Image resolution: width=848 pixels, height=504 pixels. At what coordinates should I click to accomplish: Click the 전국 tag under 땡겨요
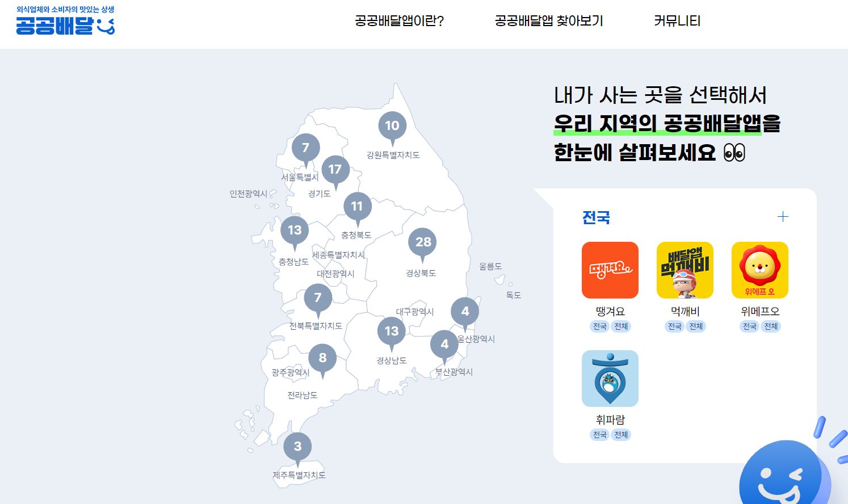[x=600, y=326]
